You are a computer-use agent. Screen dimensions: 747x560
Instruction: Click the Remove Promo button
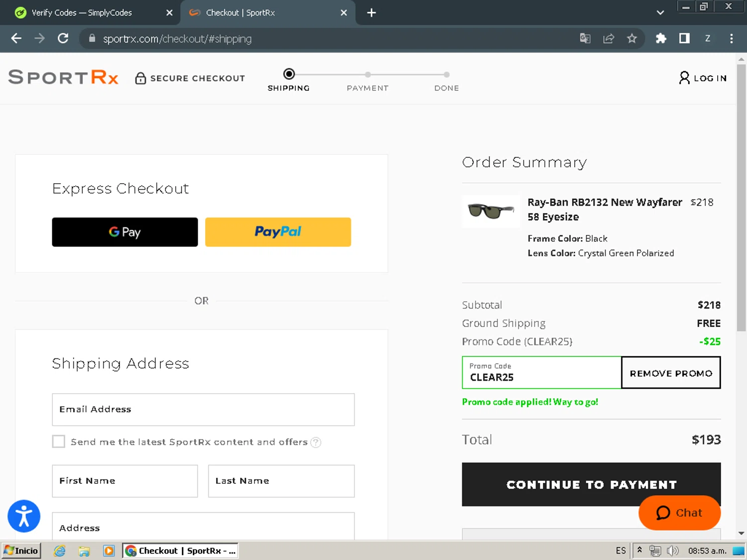click(x=671, y=372)
